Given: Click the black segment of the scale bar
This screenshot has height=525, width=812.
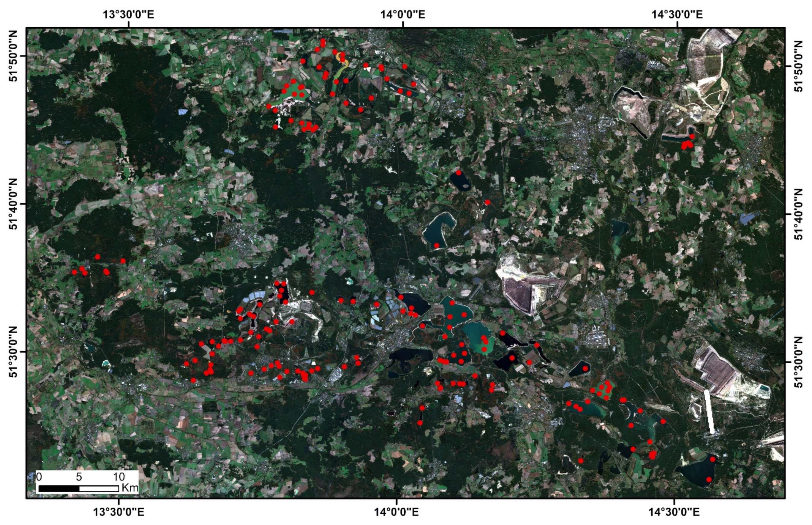Looking at the screenshot, I should pyautogui.click(x=59, y=488).
